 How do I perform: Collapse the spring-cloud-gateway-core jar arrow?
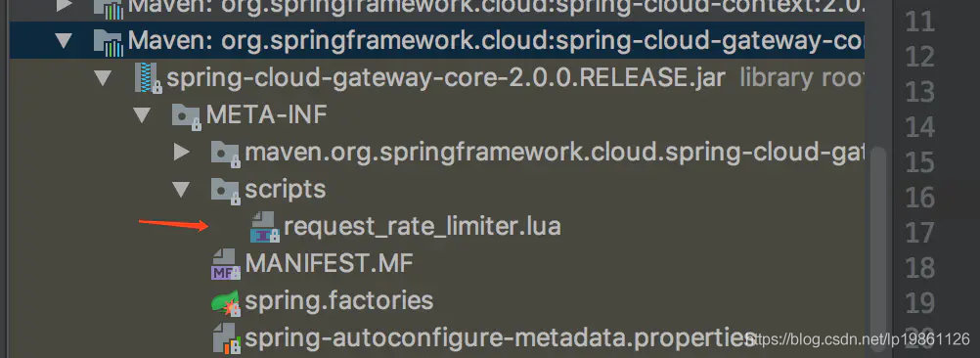coord(103,78)
